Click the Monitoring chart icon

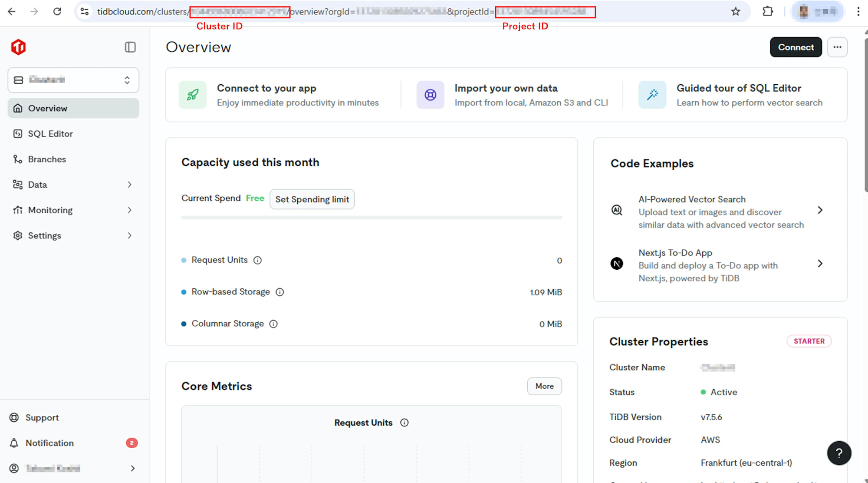[18, 210]
